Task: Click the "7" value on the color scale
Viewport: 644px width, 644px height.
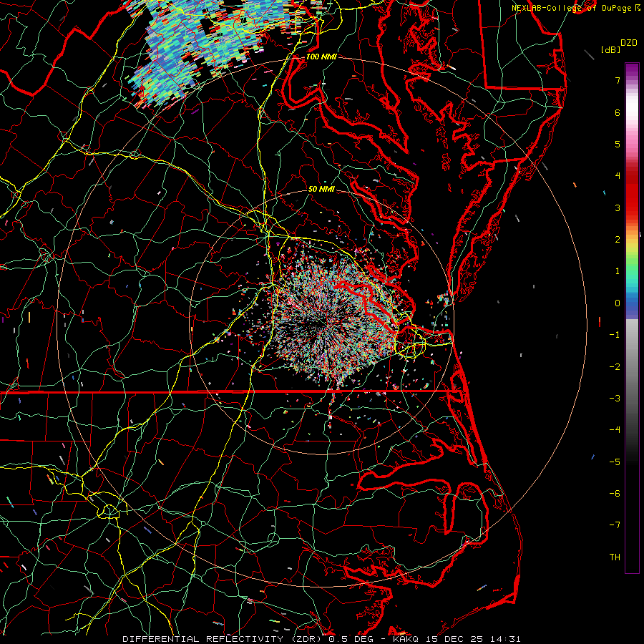Action: tap(618, 80)
